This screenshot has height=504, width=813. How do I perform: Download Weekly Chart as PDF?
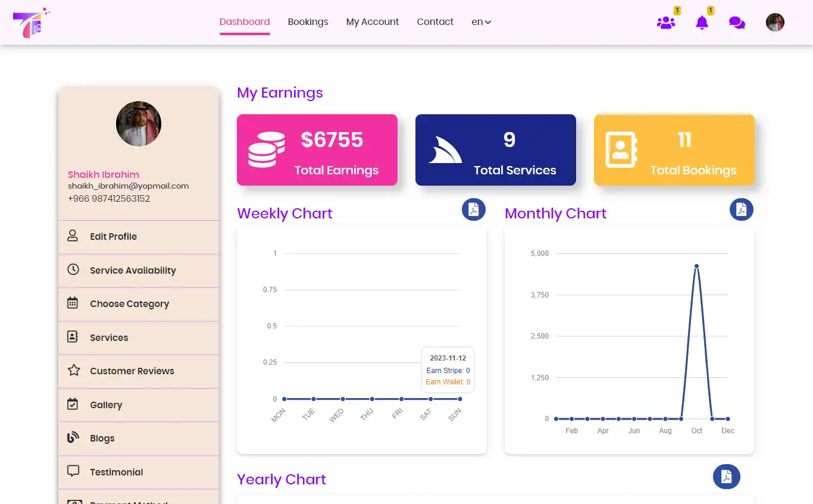pos(474,209)
